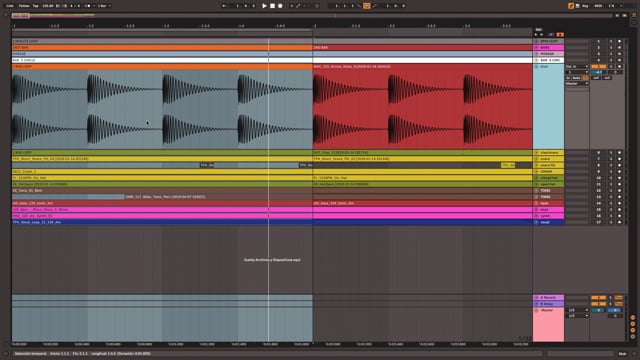The image size is (640, 360).
Task: Unfold the vocal track
Action: 537,222
